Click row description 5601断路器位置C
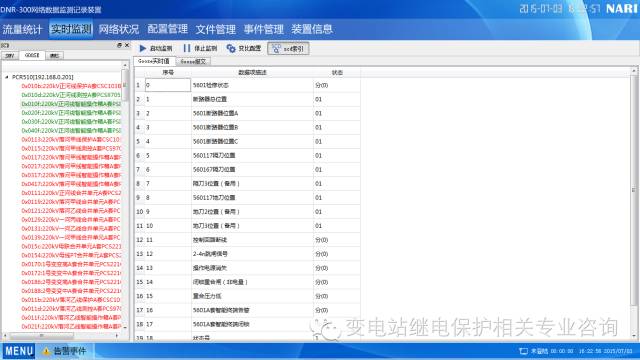This screenshot has height=360, width=640. click(x=215, y=141)
